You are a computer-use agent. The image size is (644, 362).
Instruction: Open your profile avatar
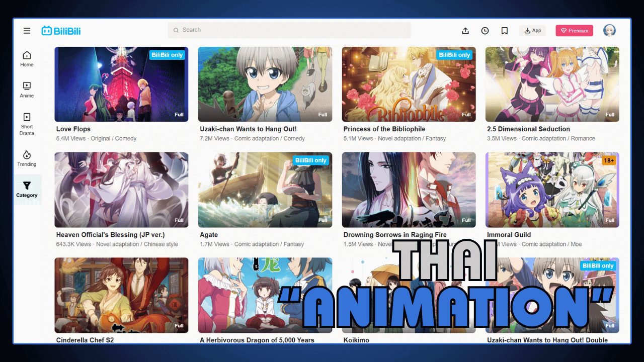[x=609, y=30]
